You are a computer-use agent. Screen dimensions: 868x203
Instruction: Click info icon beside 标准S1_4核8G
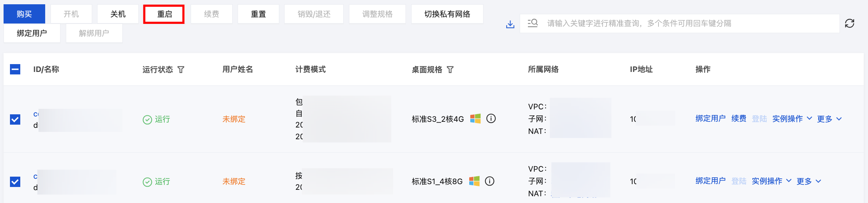[x=490, y=181]
